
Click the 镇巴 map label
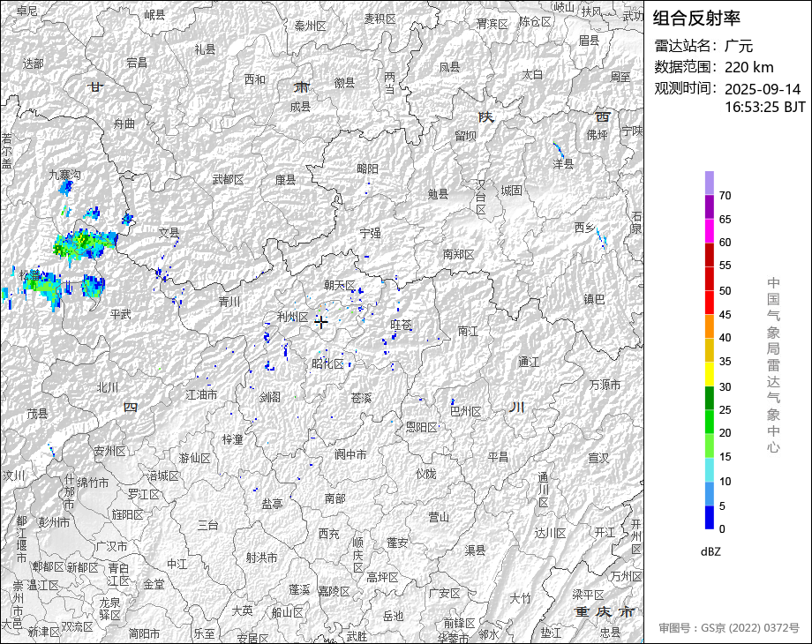(594, 299)
